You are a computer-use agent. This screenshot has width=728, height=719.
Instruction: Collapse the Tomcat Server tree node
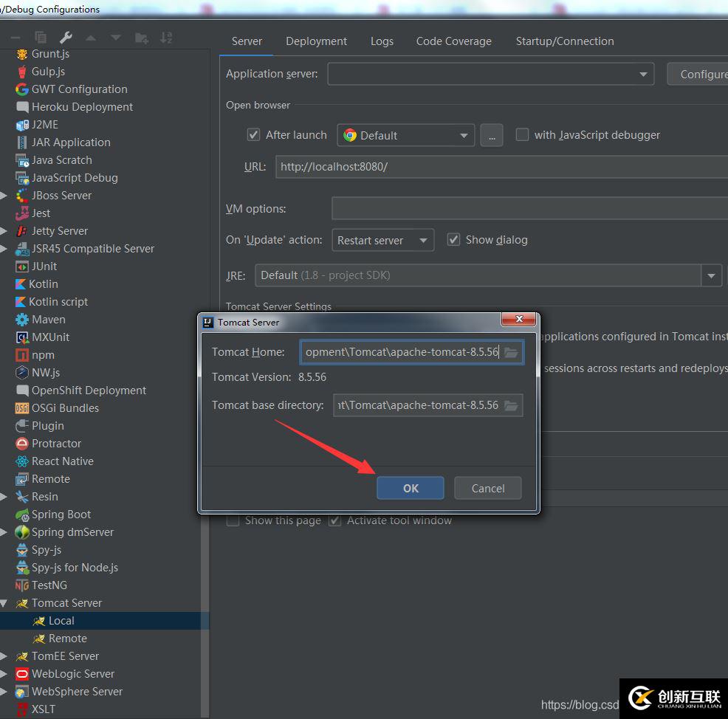tap(4, 603)
